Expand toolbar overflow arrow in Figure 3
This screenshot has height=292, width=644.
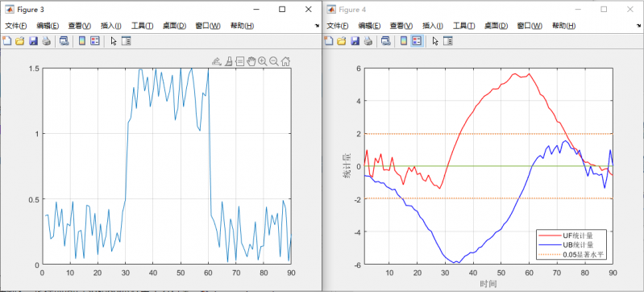317,26
